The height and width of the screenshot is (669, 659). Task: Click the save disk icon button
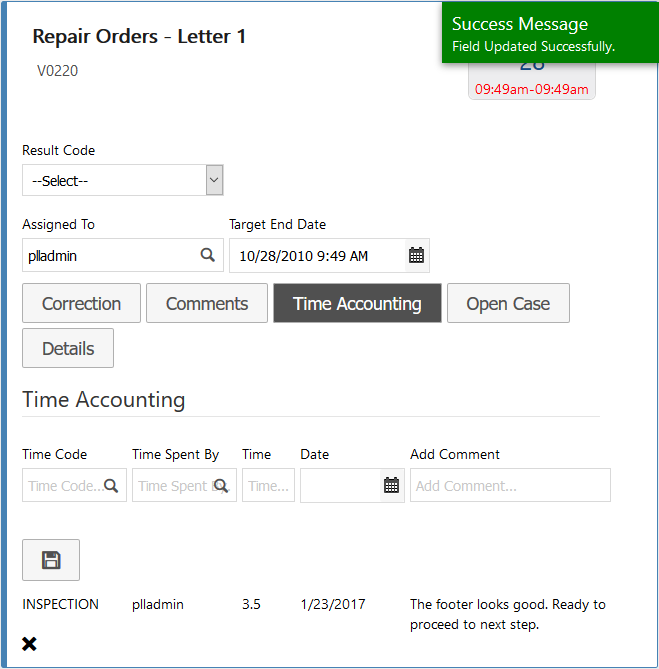(x=51, y=560)
